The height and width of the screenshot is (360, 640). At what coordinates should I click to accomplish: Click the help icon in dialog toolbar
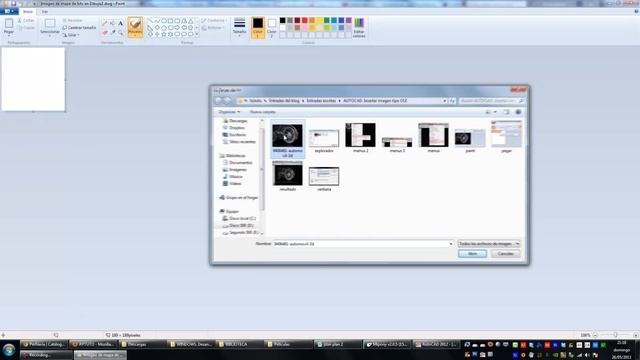(x=518, y=112)
